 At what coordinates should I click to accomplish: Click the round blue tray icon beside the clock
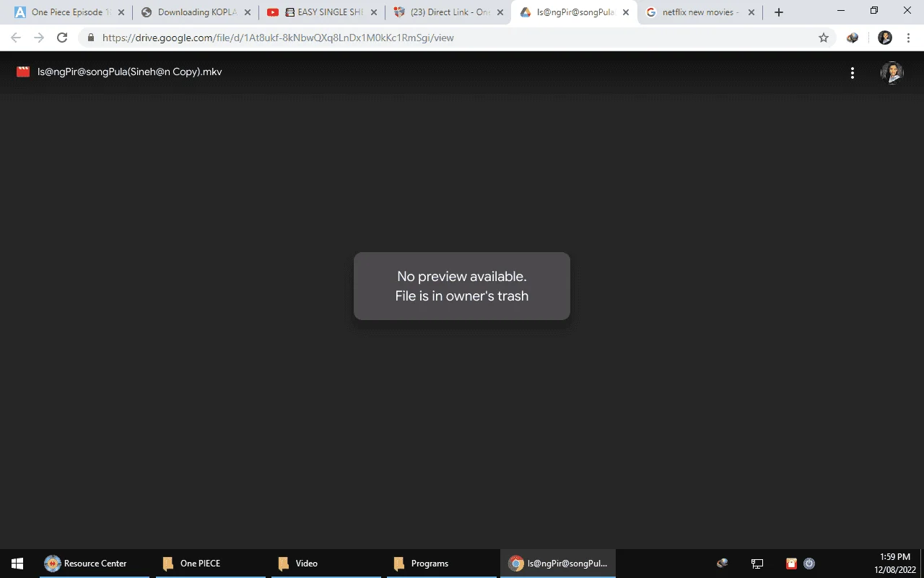[809, 564]
